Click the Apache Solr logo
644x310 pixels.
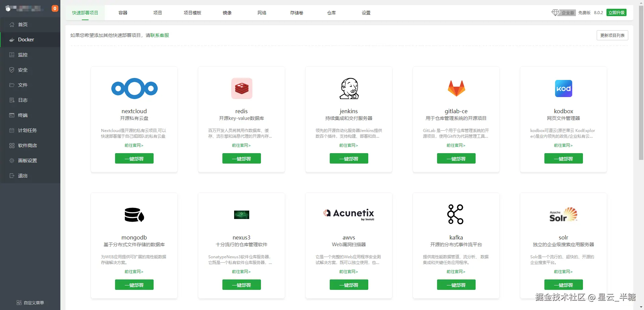[563, 215]
